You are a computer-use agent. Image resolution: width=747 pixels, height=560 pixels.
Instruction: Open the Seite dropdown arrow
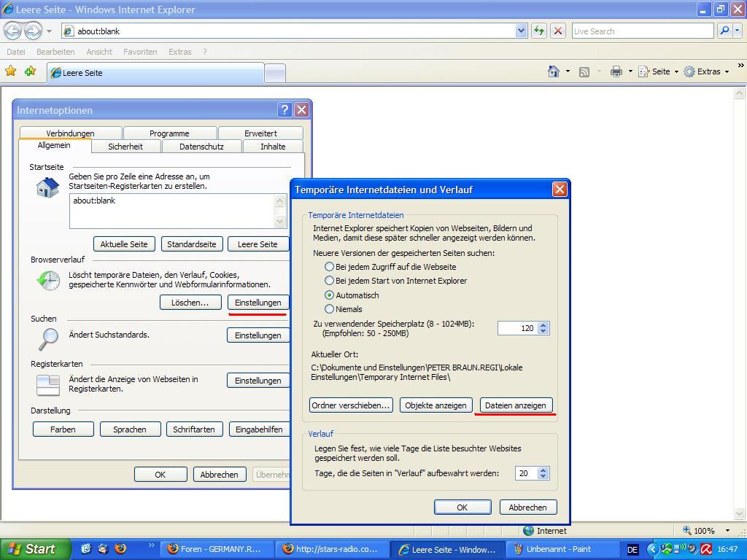pos(676,71)
